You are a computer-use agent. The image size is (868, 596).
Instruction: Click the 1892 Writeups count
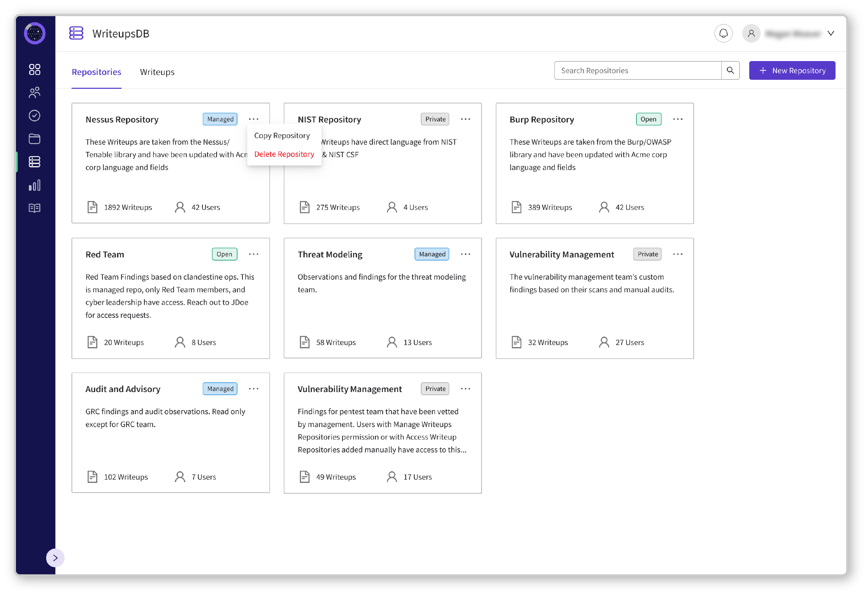(x=128, y=208)
